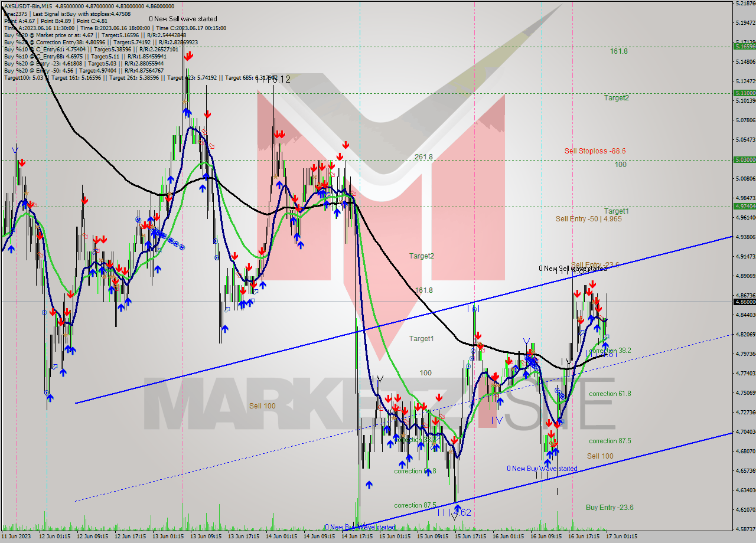Click the 'I I I 4.62' low label
This screenshot has width=756, height=543.
click(454, 512)
